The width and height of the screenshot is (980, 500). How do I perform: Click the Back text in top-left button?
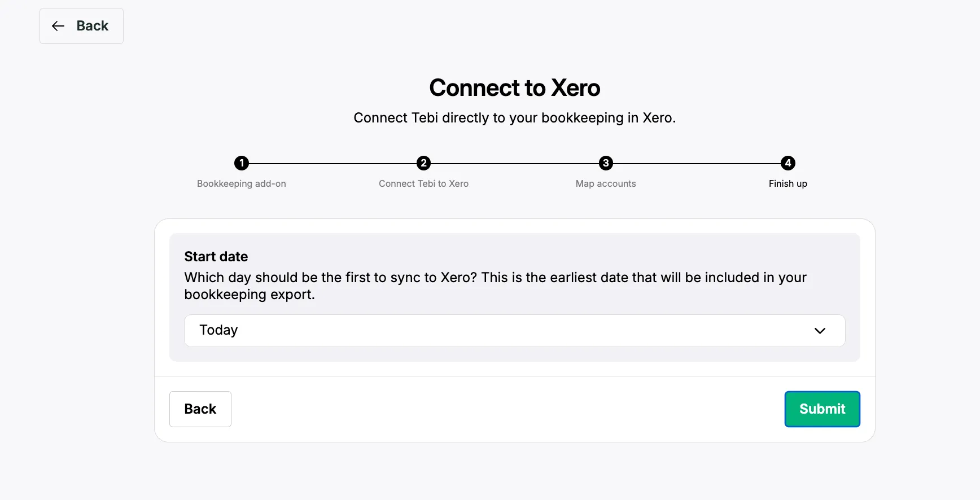coord(93,26)
